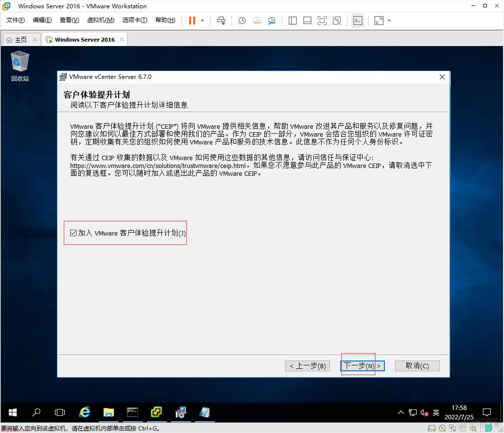Click the vCenter dialog title icon
Viewport: 504px width, 433px height.
tap(63, 77)
